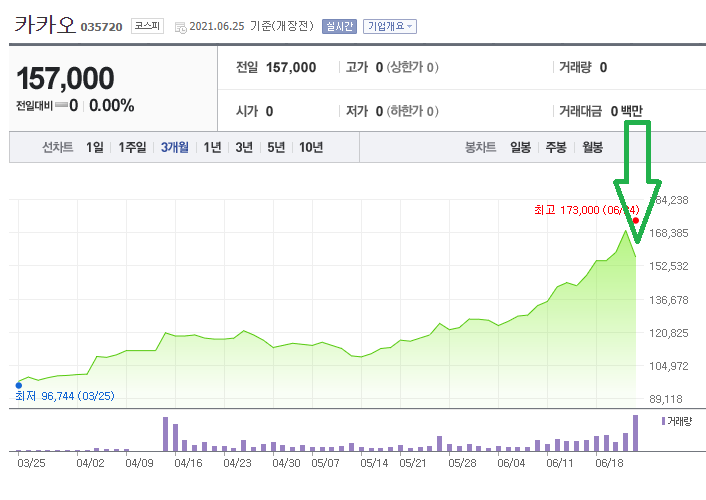706x500 pixels.
Task: Select the 1주일 line chart period
Action: click(x=132, y=147)
